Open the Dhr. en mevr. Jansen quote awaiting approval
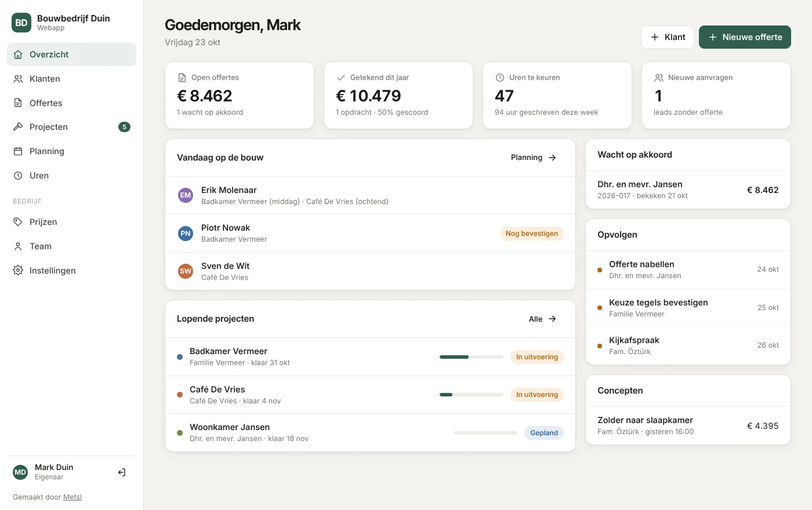 688,190
